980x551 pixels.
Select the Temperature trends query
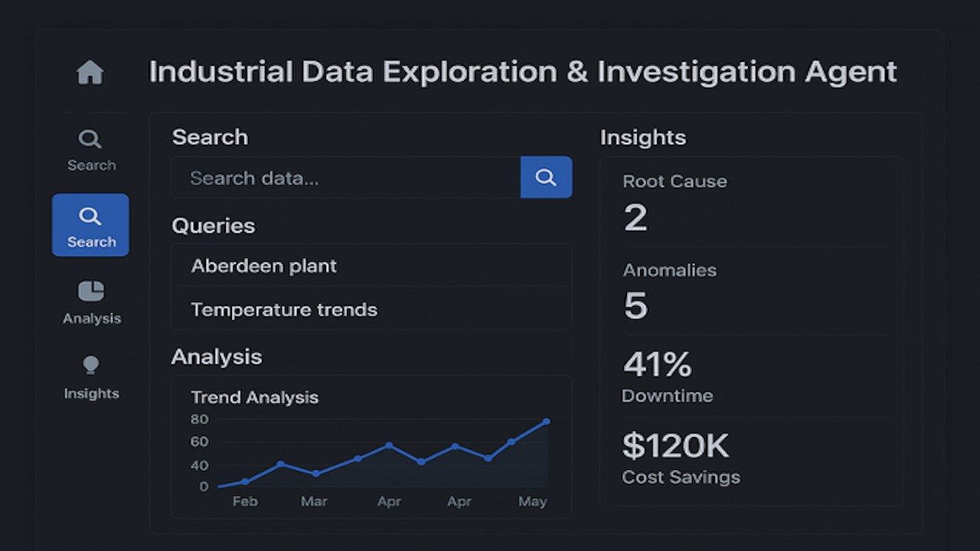(x=371, y=309)
